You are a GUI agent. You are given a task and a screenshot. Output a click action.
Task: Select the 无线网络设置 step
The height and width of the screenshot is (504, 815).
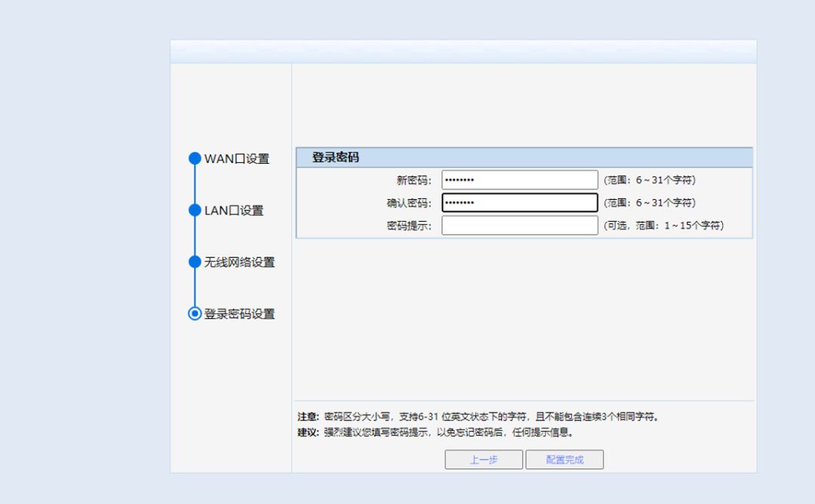pyautogui.click(x=239, y=263)
